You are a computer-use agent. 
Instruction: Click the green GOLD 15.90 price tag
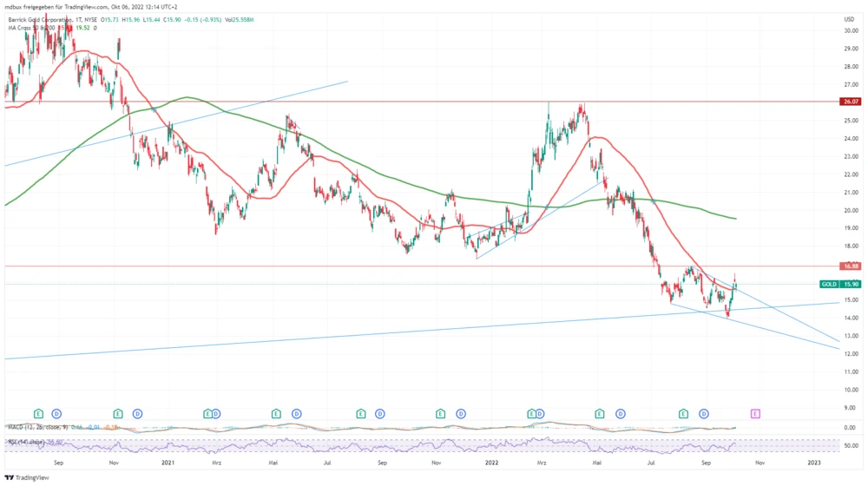click(839, 285)
